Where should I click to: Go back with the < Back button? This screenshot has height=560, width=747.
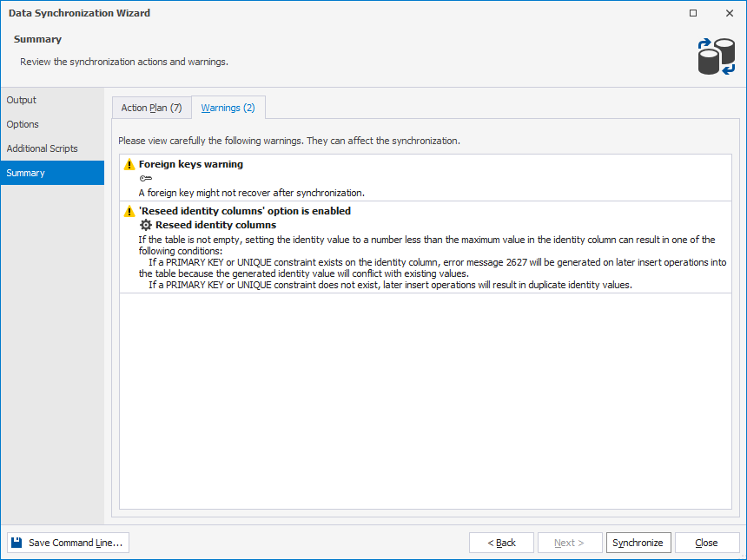pyautogui.click(x=501, y=543)
